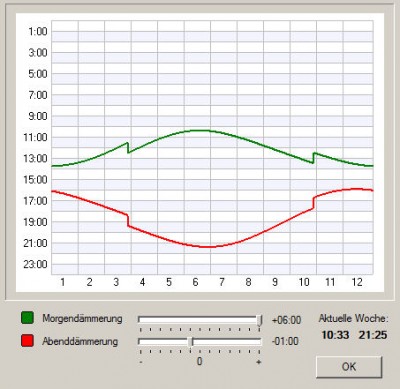Click the Abenddämmerung slider handle

click(190, 342)
